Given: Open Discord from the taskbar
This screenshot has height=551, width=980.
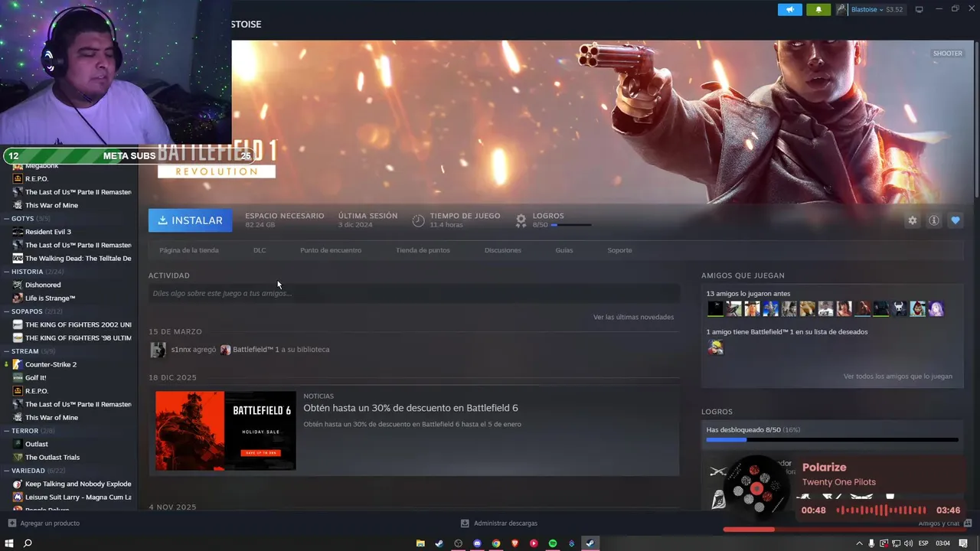Looking at the screenshot, I should coord(477,543).
